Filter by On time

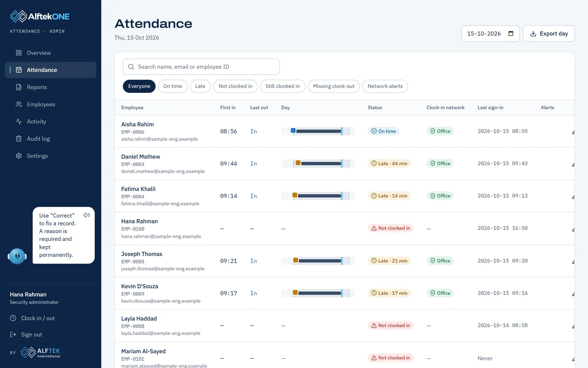(173, 86)
